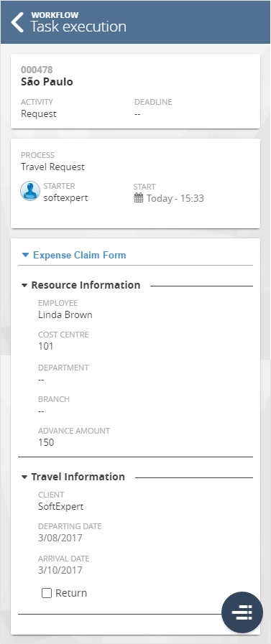Click the task identifier 000478
The image size is (271, 644).
37,70
